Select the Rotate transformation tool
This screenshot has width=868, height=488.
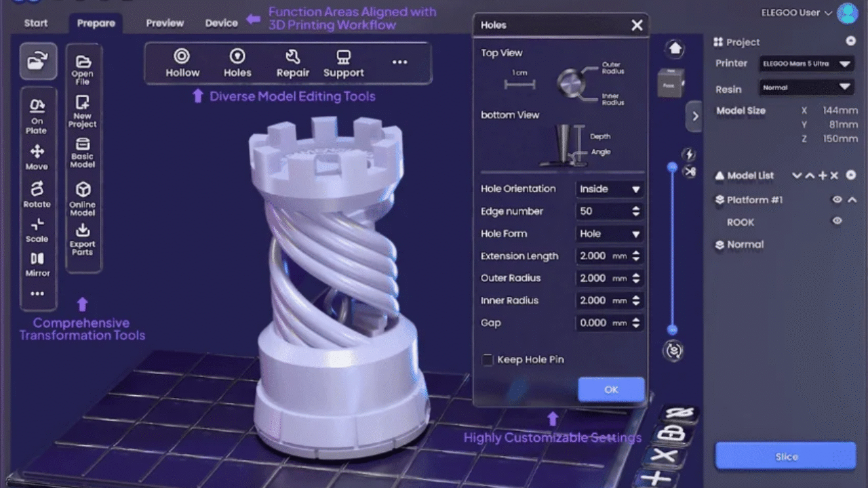point(37,194)
